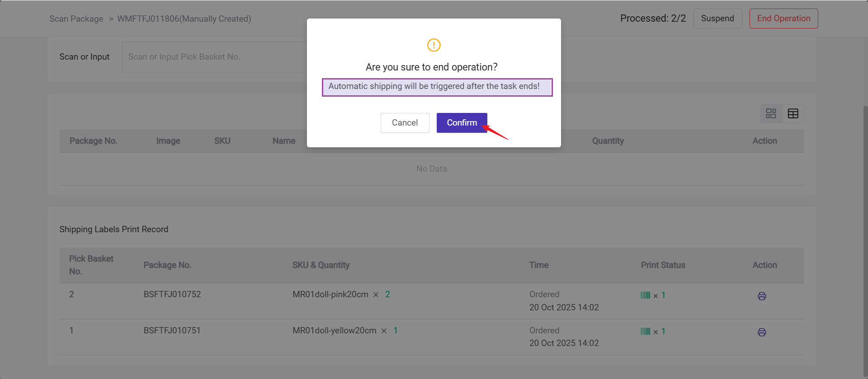Screen dimensions: 868x379
Task: Click the End Operation button
Action: [783, 19]
